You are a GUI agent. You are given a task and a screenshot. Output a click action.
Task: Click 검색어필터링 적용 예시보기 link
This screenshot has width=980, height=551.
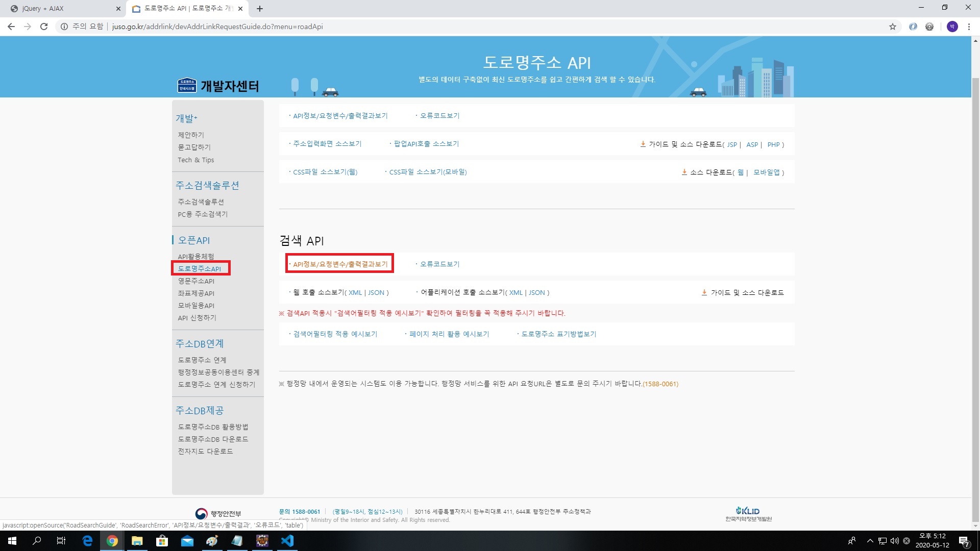point(335,334)
